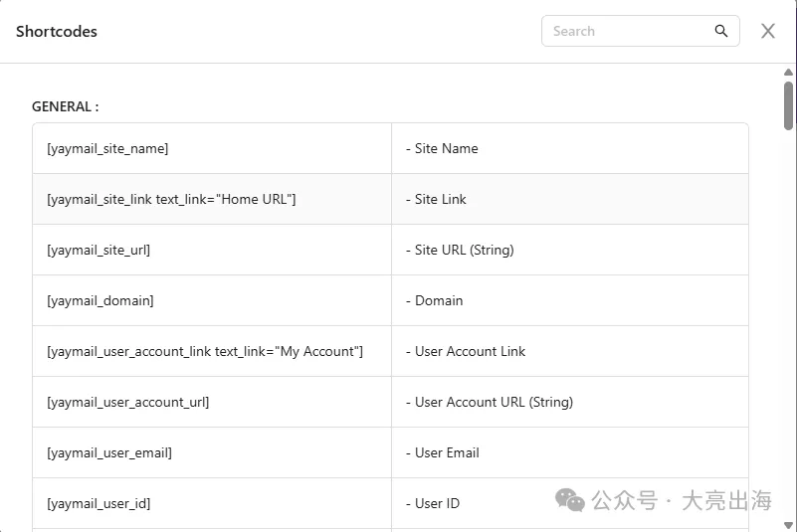Select the [yaymail_site_url] shortcode

point(99,250)
